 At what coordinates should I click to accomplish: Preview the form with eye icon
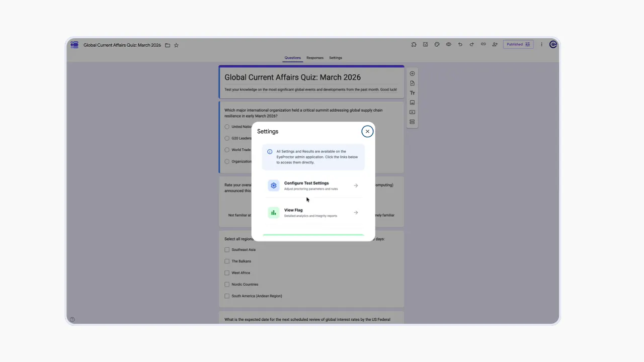point(448,44)
